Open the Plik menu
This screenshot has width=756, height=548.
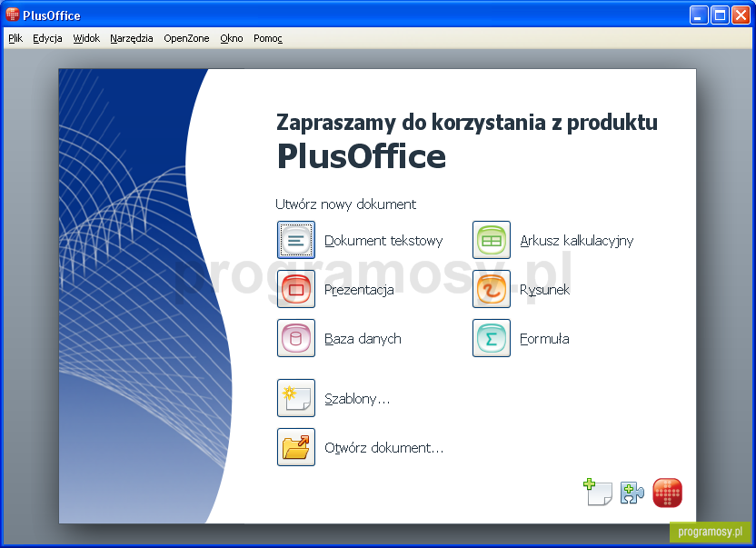[x=15, y=38]
